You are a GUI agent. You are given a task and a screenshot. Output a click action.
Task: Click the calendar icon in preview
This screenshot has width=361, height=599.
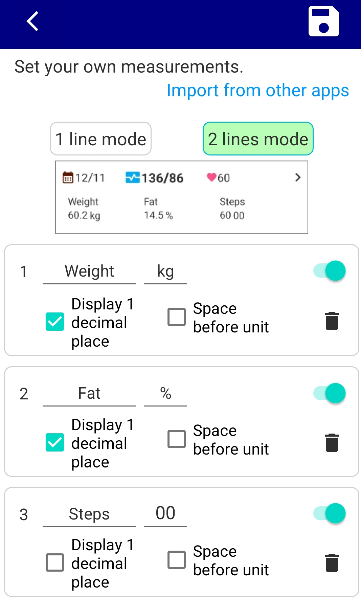point(68,178)
